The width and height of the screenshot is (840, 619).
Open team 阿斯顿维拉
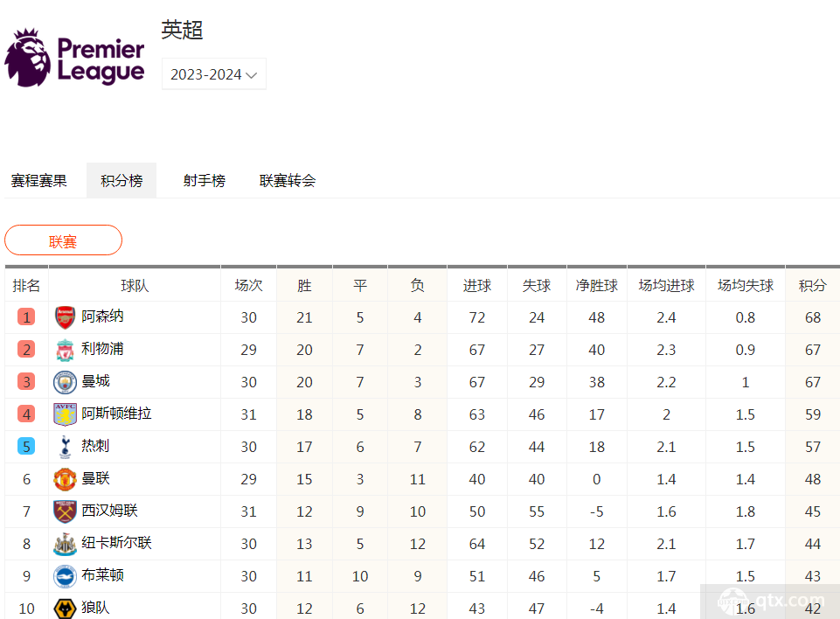116,414
